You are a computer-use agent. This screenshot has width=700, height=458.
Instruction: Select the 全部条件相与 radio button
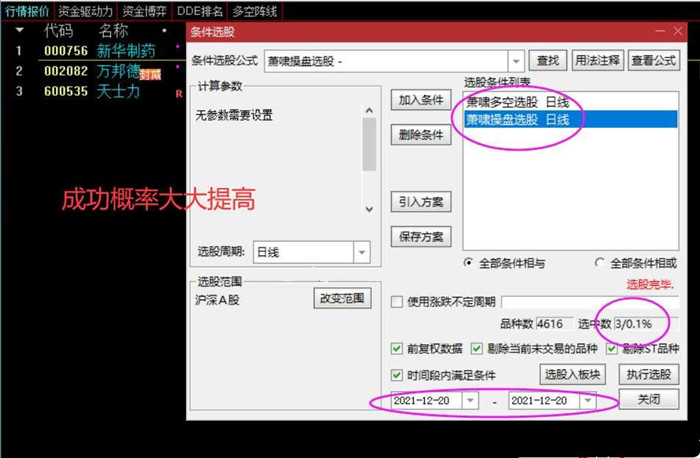click(x=468, y=263)
